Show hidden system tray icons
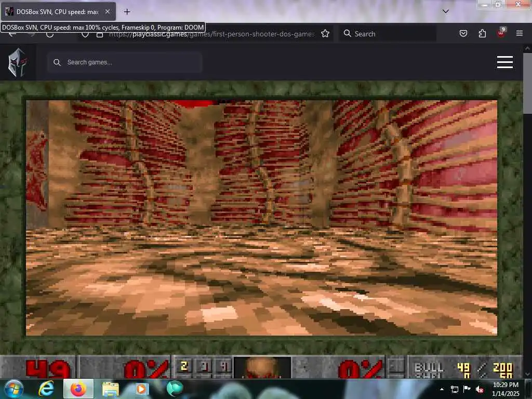532x399 pixels. click(442, 389)
